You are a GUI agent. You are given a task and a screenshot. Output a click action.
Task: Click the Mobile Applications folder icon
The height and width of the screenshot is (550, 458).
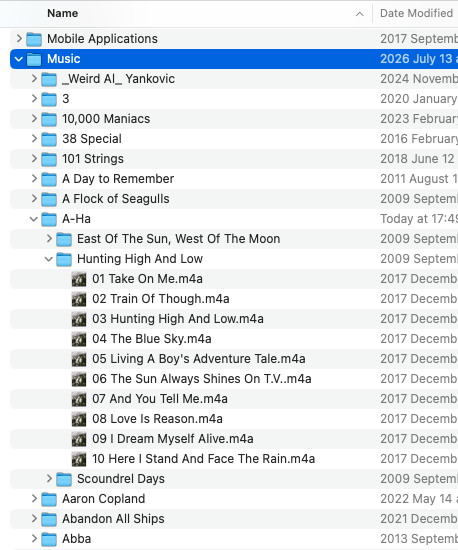pyautogui.click(x=34, y=39)
